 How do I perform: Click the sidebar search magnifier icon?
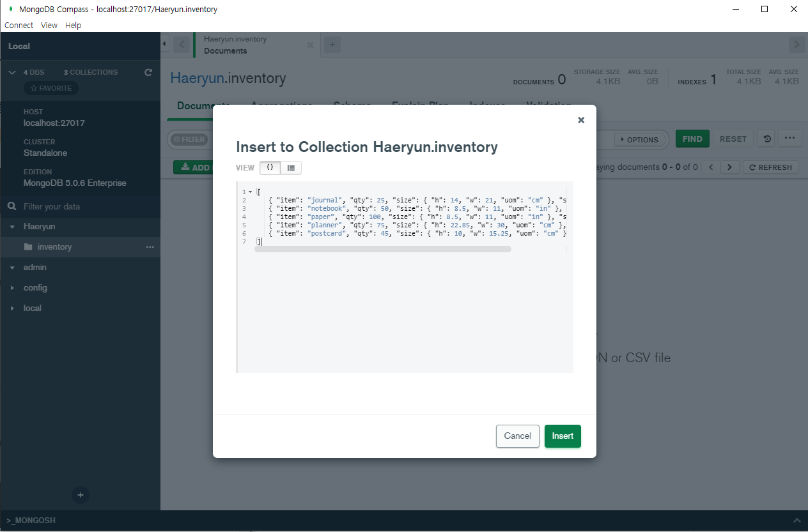(12, 206)
